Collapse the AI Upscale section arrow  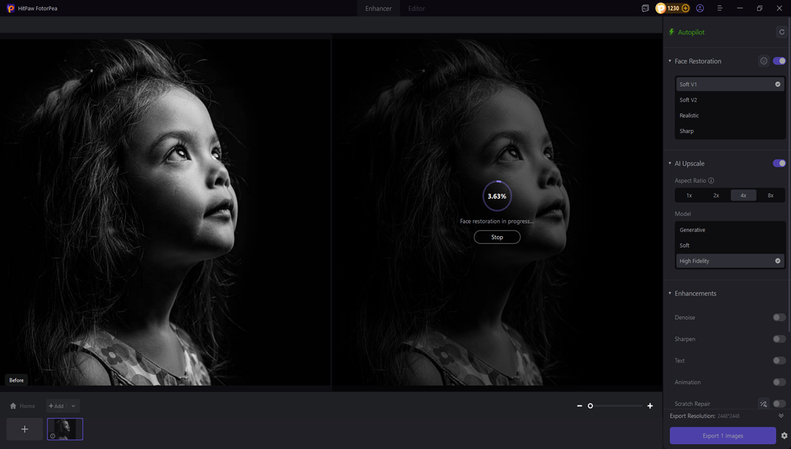click(670, 163)
